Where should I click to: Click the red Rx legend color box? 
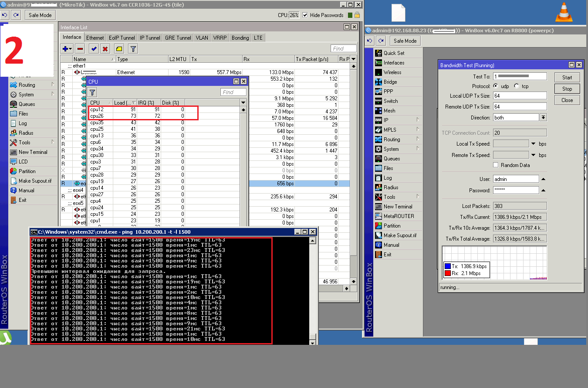coord(447,273)
